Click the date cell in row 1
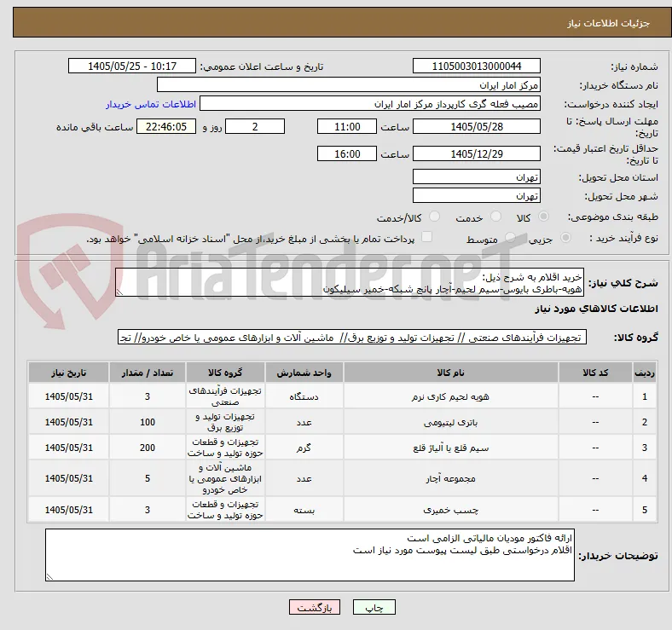The image size is (672, 630). 68,396
